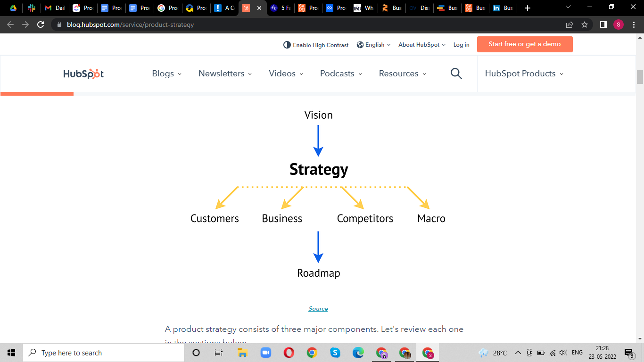Click the taskbar search box

click(104, 353)
